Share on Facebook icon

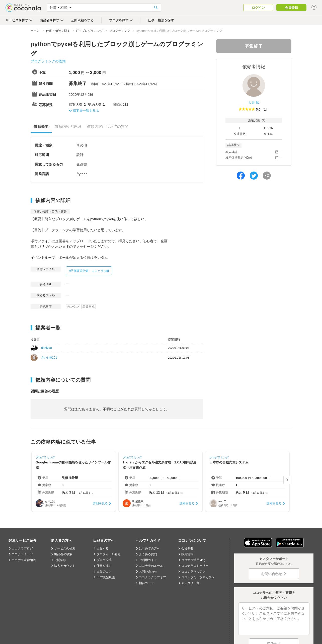(241, 176)
